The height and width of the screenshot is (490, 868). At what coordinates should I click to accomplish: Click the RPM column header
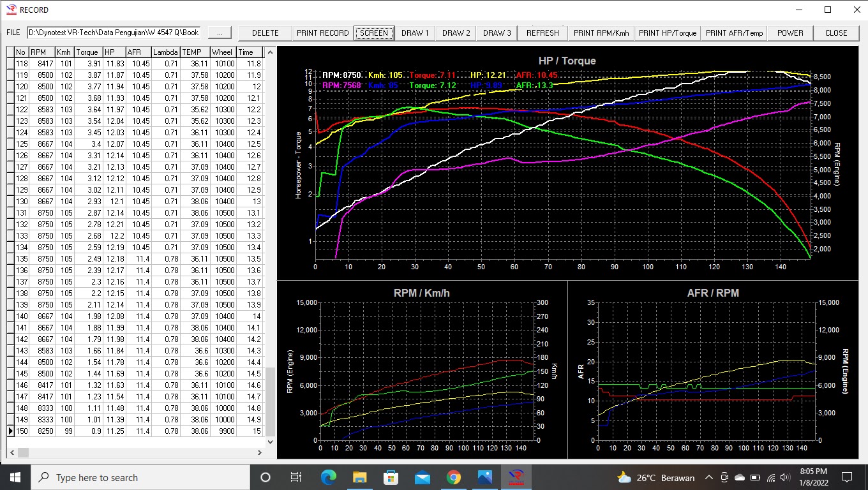(41, 52)
